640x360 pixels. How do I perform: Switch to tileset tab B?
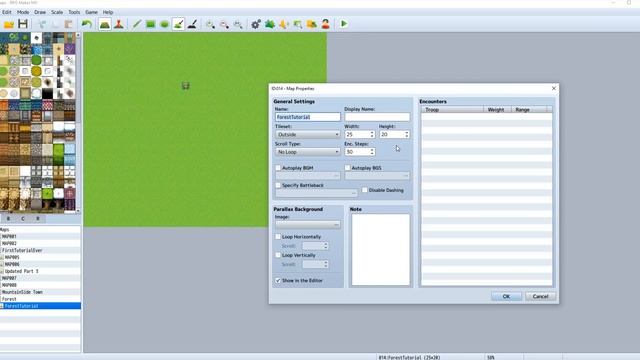tap(8, 219)
